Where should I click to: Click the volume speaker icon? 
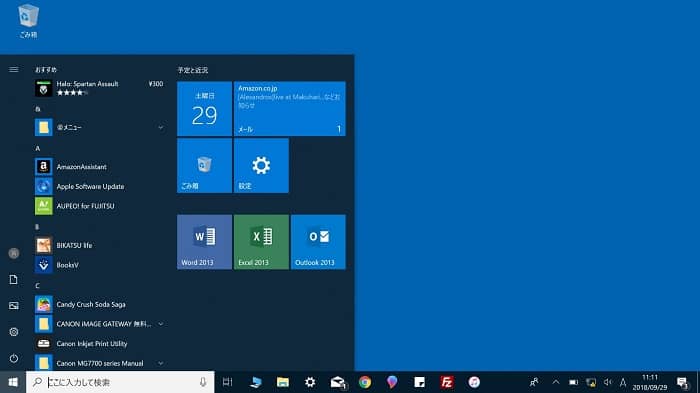tap(608, 382)
